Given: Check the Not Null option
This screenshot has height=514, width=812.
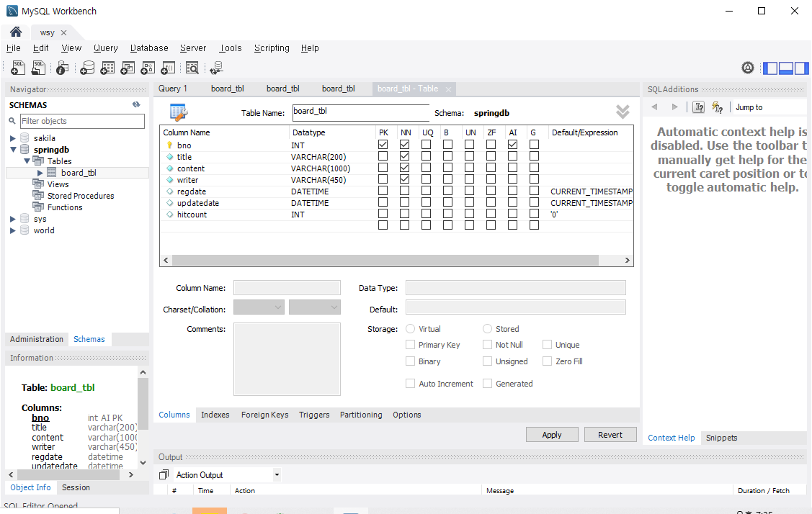Looking at the screenshot, I should point(487,345).
